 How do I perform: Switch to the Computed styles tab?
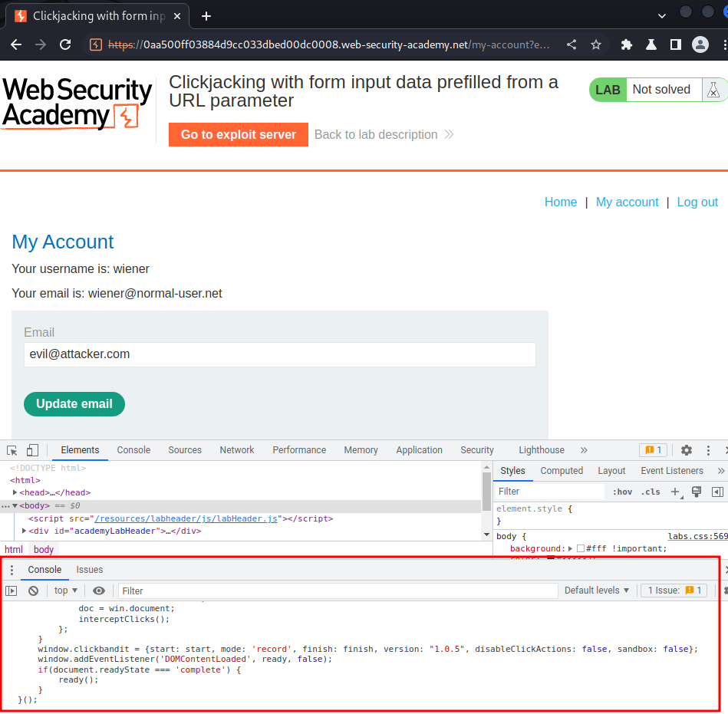pyautogui.click(x=562, y=471)
